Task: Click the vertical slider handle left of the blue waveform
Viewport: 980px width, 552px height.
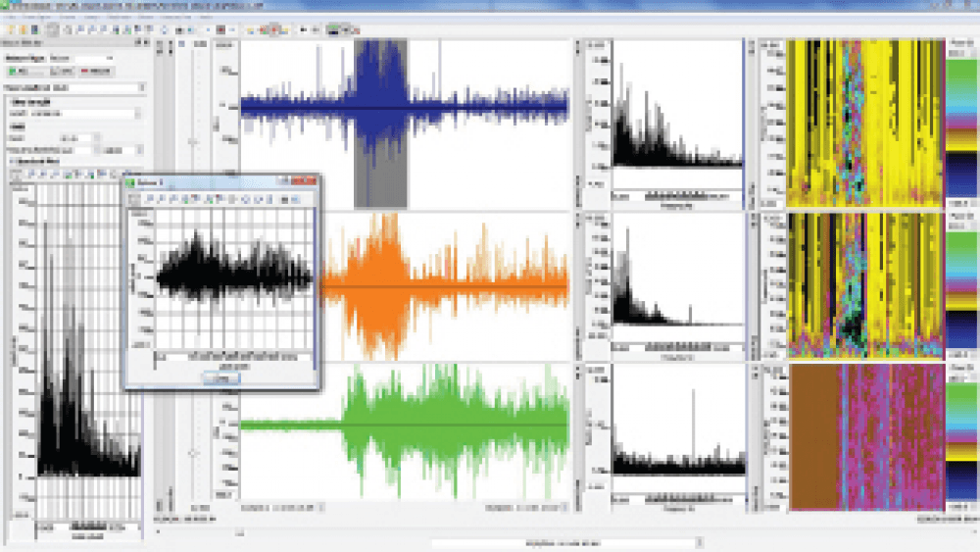Action: tap(193, 142)
